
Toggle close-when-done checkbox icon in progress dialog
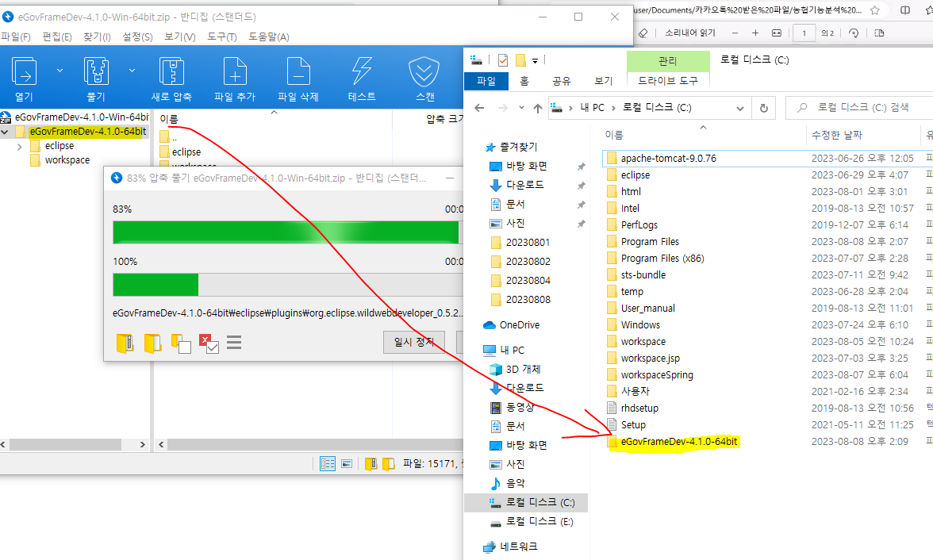[x=209, y=343]
